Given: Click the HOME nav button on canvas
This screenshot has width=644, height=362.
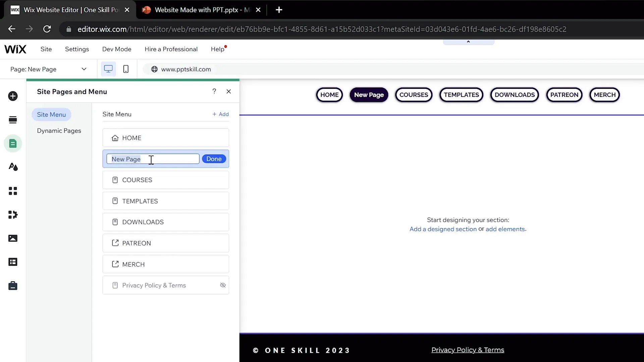Looking at the screenshot, I should (329, 95).
